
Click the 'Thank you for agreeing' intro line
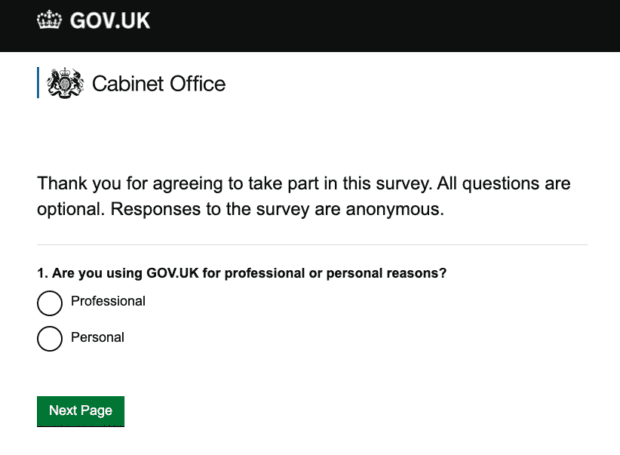[x=304, y=184]
